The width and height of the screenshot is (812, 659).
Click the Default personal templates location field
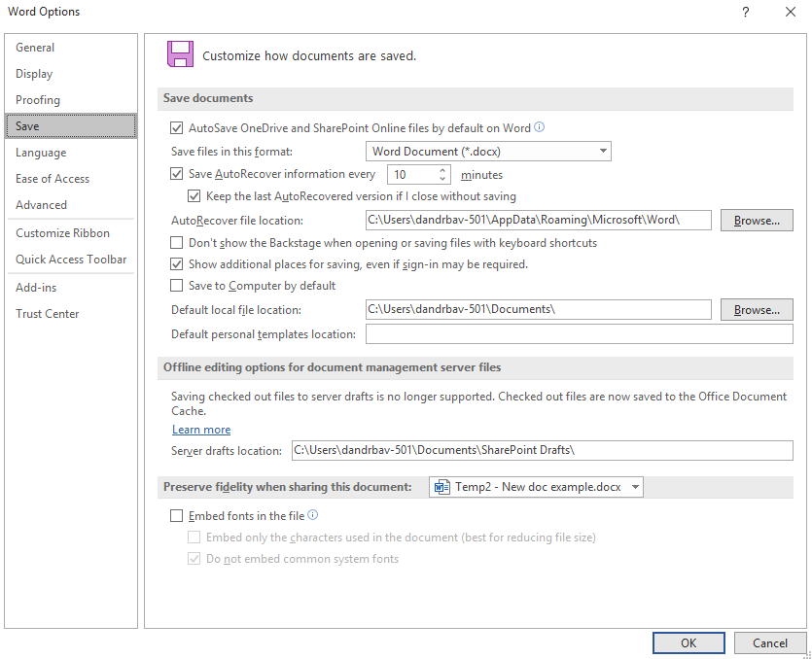coord(579,334)
